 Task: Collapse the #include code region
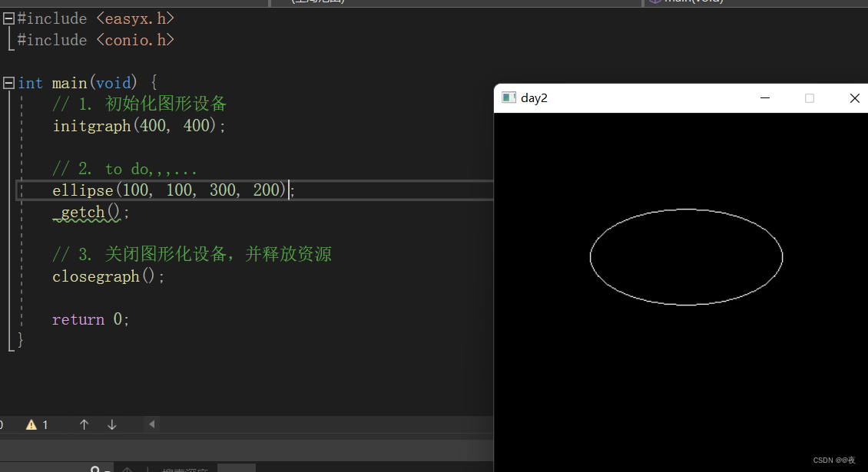(x=8, y=18)
